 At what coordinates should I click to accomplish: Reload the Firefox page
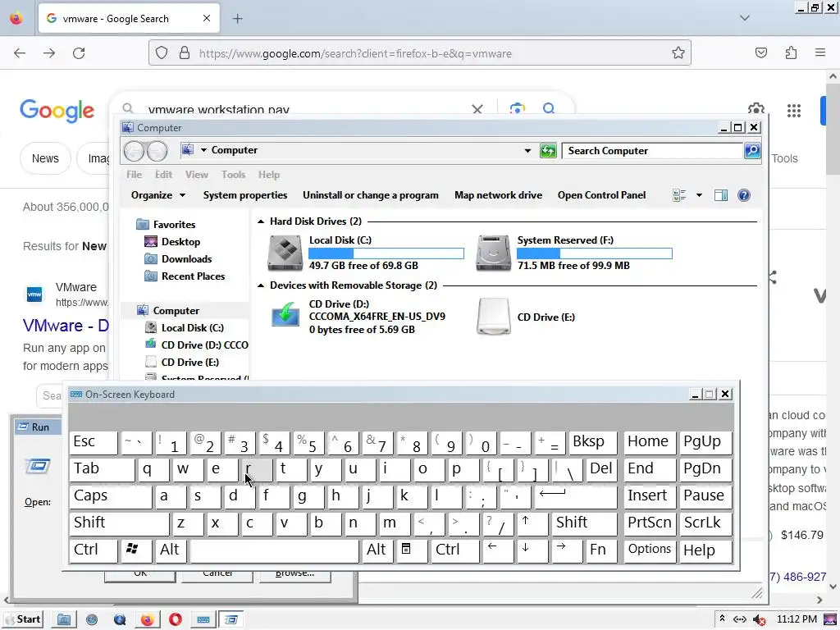pyautogui.click(x=79, y=53)
